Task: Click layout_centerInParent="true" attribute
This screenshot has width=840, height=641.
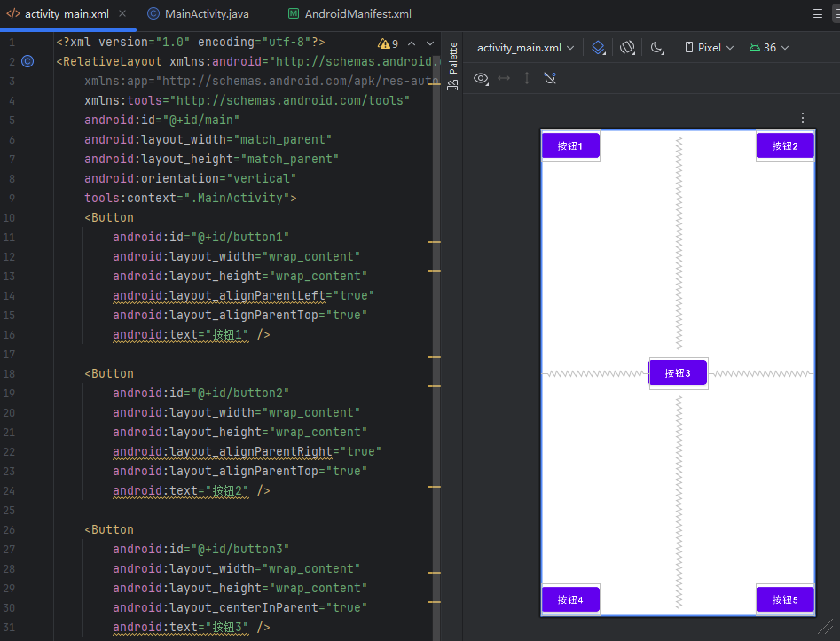Action: [x=240, y=608]
